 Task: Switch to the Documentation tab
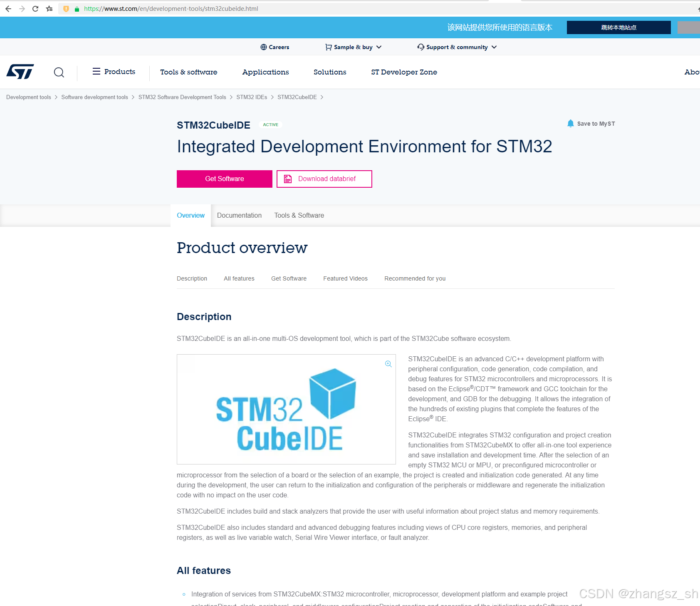[239, 215]
